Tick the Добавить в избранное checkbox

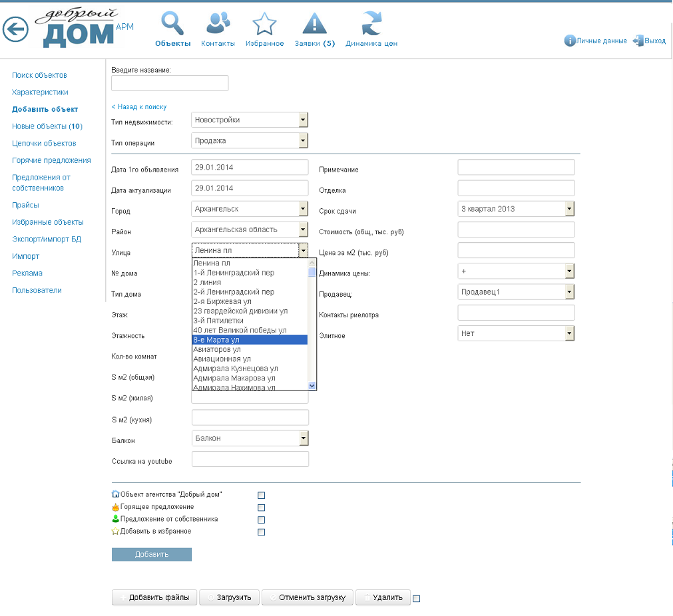[261, 532]
